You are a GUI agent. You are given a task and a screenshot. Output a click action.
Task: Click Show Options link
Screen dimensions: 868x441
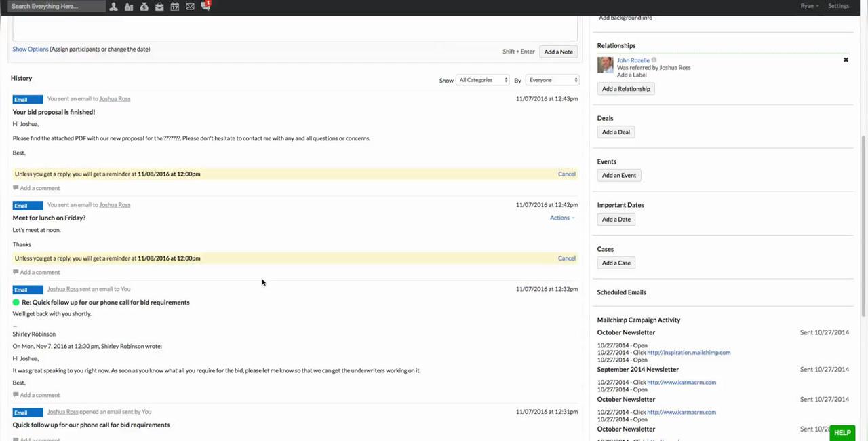point(31,49)
